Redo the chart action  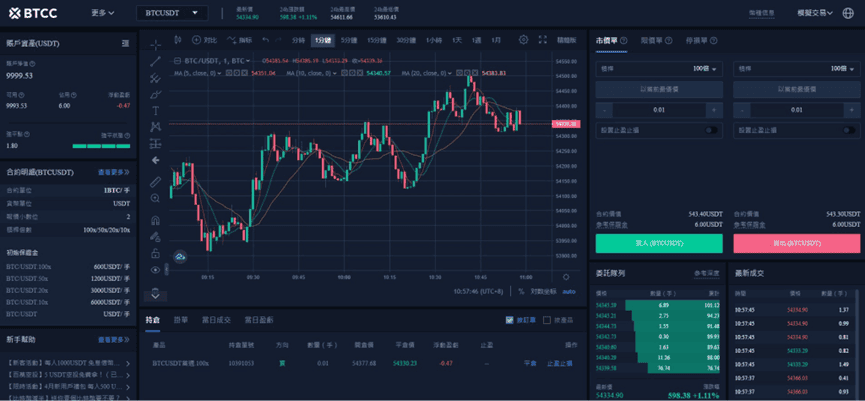[x=279, y=40]
